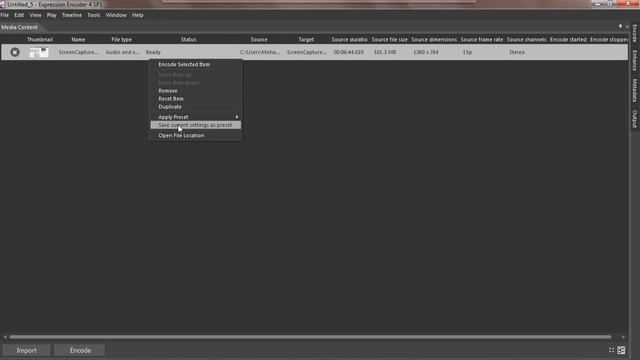Image resolution: width=640 pixels, height=360 pixels.
Task: Expand the Apply Preset submenu
Action: (x=196, y=117)
